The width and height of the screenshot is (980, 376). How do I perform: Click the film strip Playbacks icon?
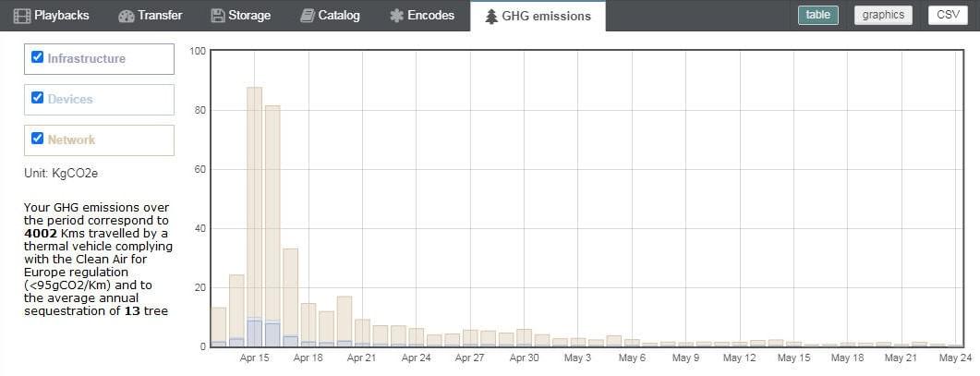coord(22,16)
